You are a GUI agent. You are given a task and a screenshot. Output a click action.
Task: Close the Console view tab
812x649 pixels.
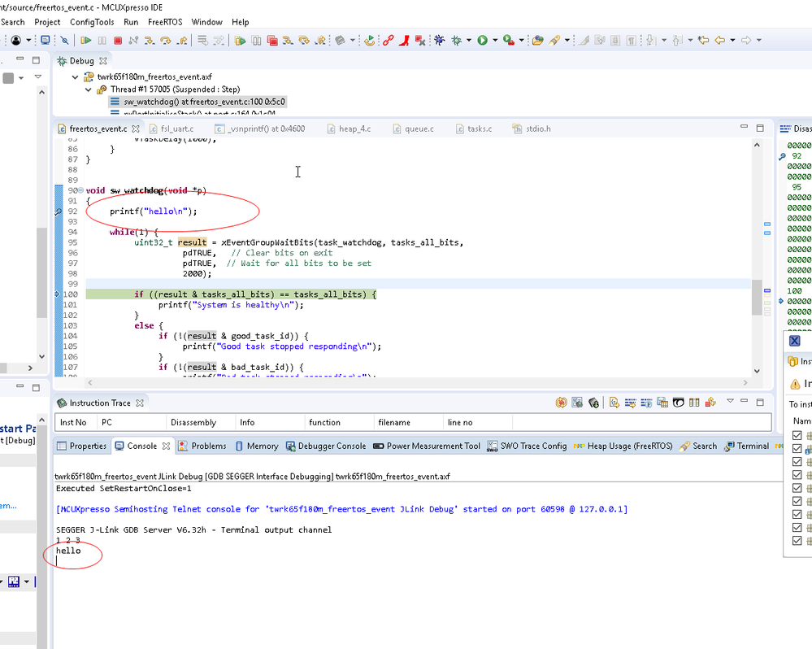166,446
